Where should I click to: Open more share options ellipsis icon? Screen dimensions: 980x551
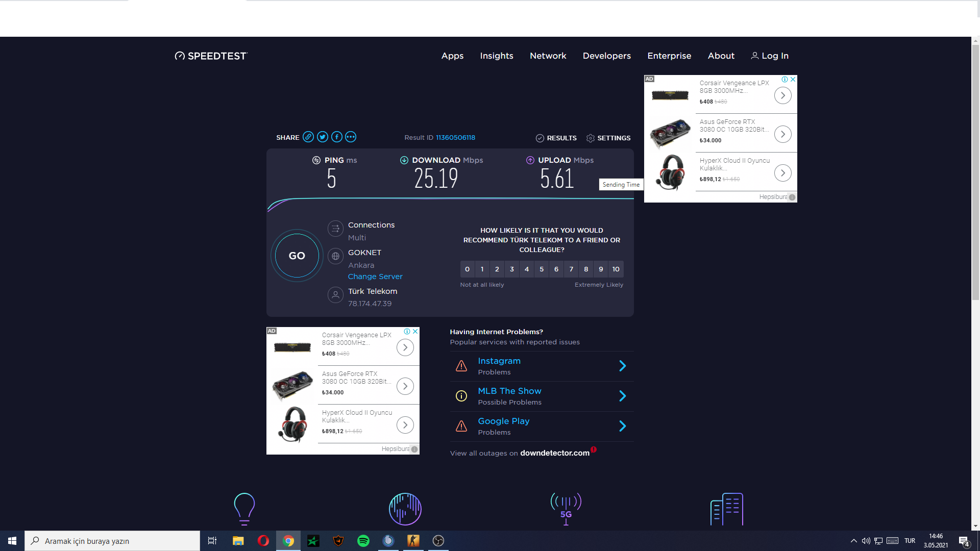tap(350, 137)
